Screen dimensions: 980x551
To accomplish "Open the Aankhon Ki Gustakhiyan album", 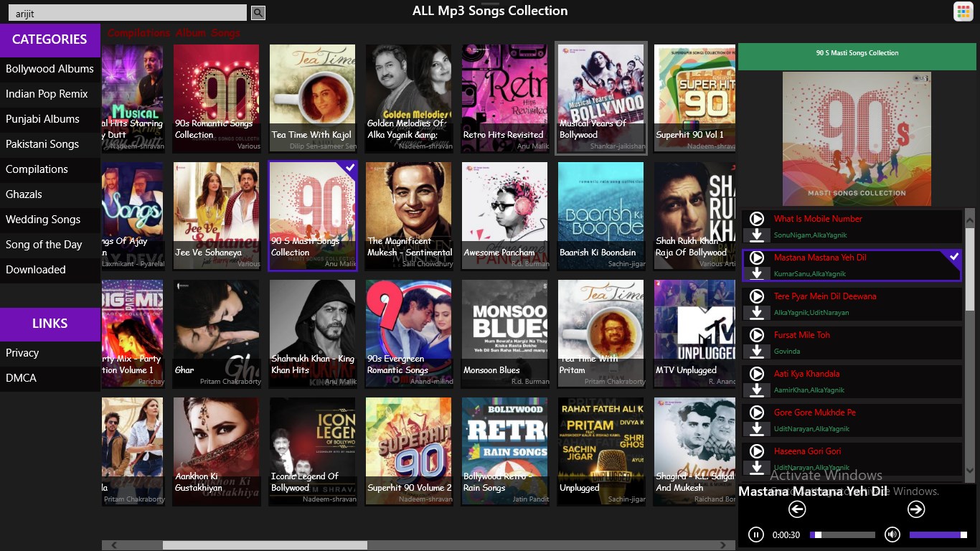I will 217,451.
